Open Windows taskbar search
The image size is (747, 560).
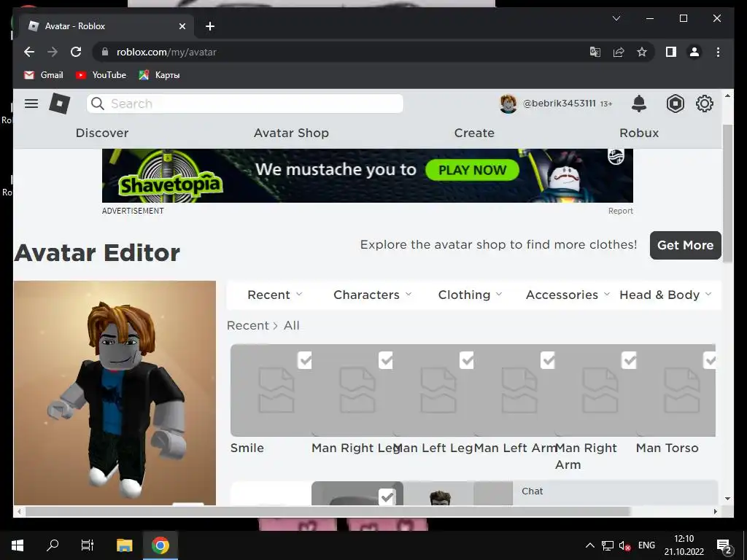(x=53, y=545)
